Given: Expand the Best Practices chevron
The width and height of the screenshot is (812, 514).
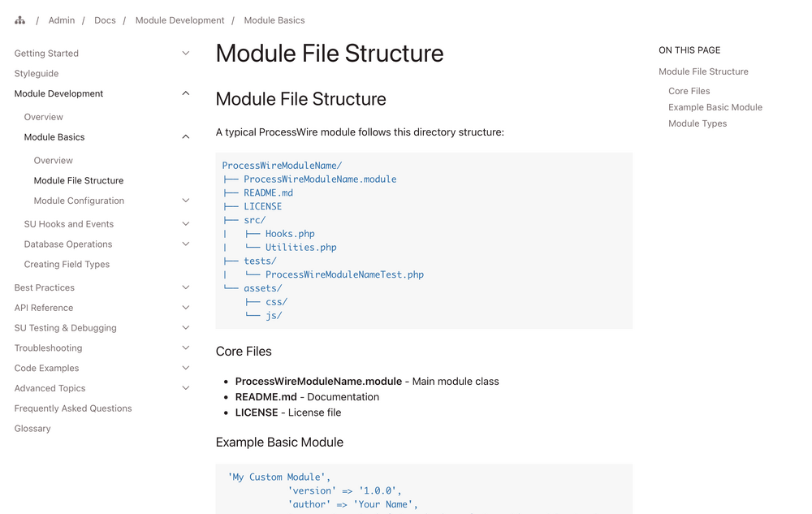Looking at the screenshot, I should click(x=186, y=287).
